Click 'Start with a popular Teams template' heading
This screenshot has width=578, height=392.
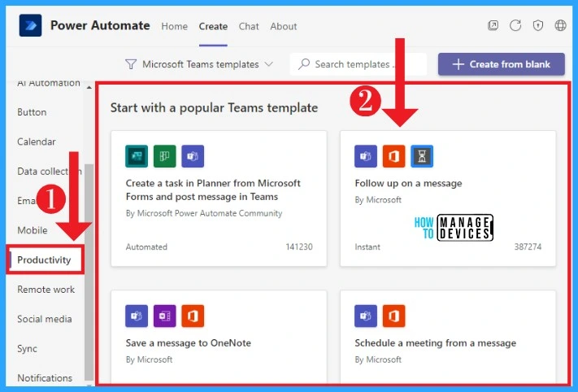[x=214, y=107]
